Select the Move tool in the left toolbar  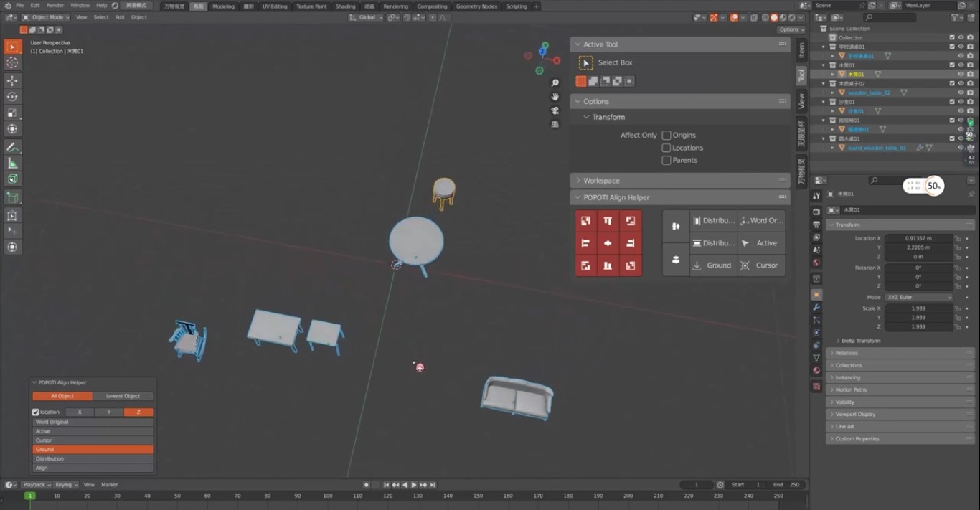[12, 80]
